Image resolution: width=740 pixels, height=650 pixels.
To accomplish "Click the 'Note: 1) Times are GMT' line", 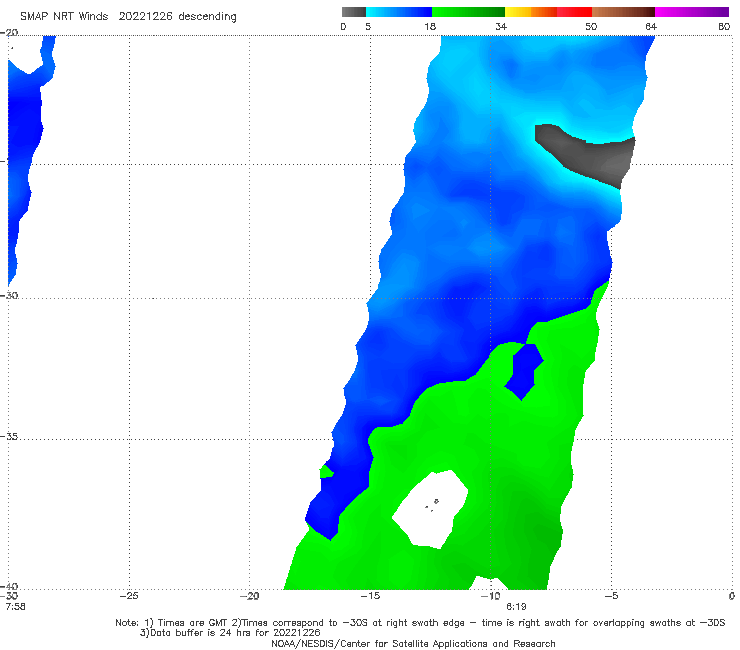I will (420, 623).
